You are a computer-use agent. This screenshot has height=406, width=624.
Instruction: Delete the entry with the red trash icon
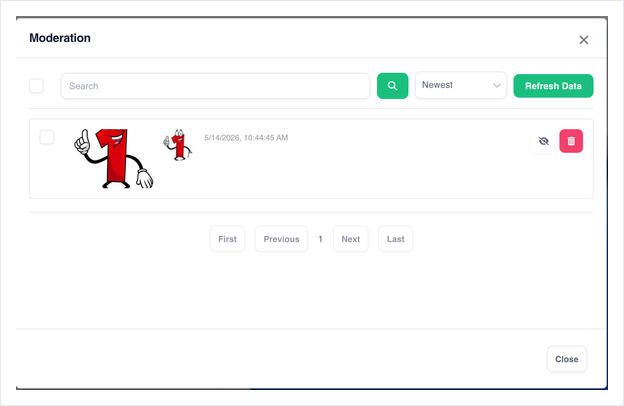[571, 141]
